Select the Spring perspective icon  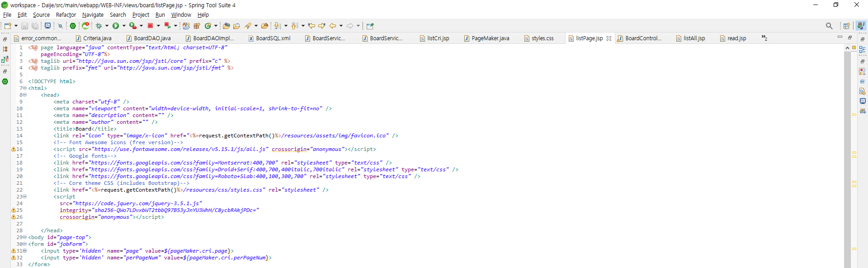click(861, 26)
